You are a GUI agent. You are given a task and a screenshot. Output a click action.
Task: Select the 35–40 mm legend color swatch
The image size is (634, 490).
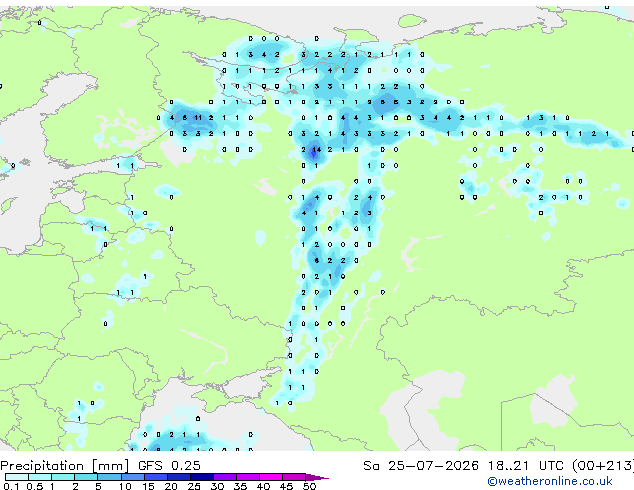(247, 477)
